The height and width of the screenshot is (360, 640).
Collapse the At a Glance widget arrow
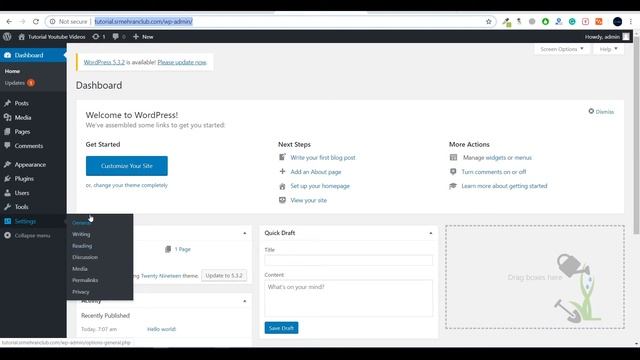[244, 233]
